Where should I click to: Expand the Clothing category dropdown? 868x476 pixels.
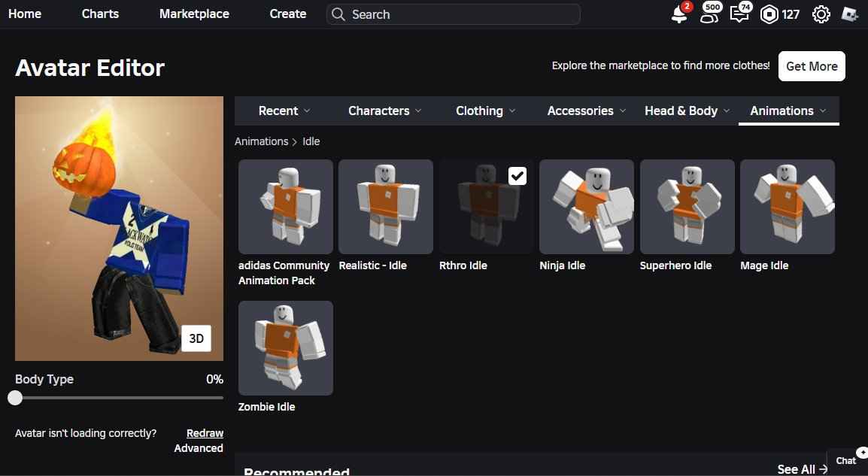click(484, 111)
